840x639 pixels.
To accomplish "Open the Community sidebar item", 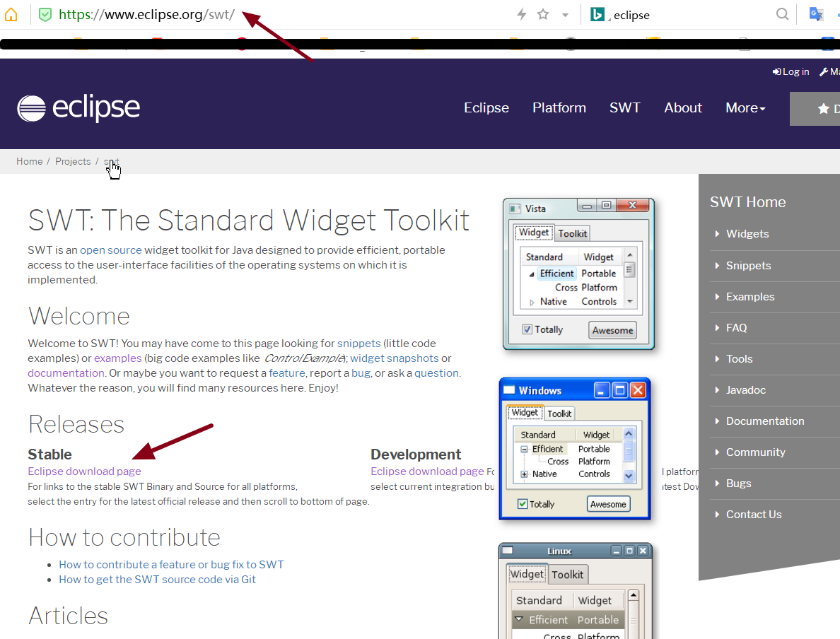I will click(755, 452).
